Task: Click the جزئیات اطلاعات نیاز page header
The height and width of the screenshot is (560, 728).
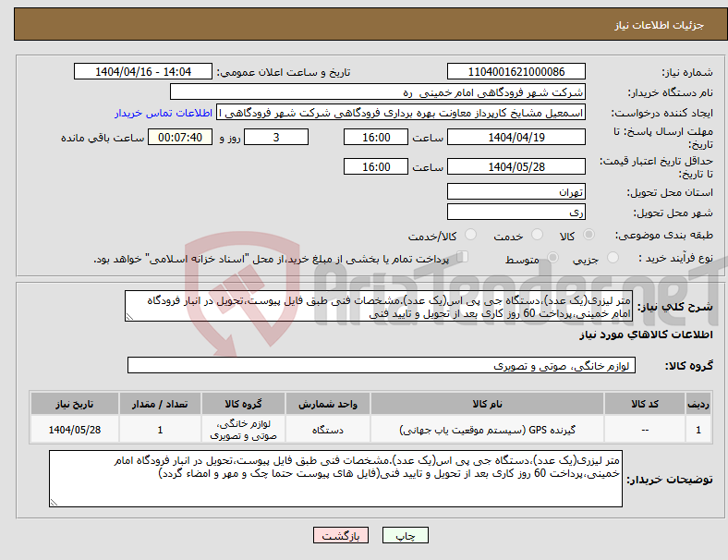Action: (x=660, y=25)
